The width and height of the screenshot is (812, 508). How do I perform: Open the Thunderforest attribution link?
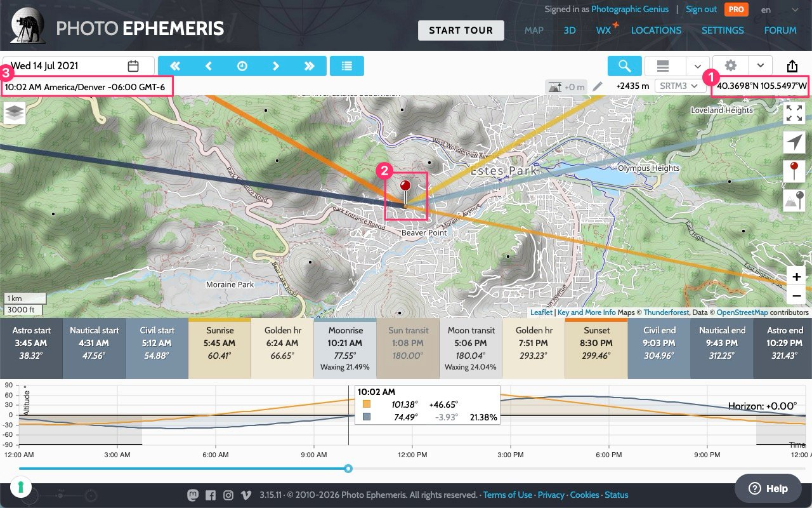click(666, 312)
